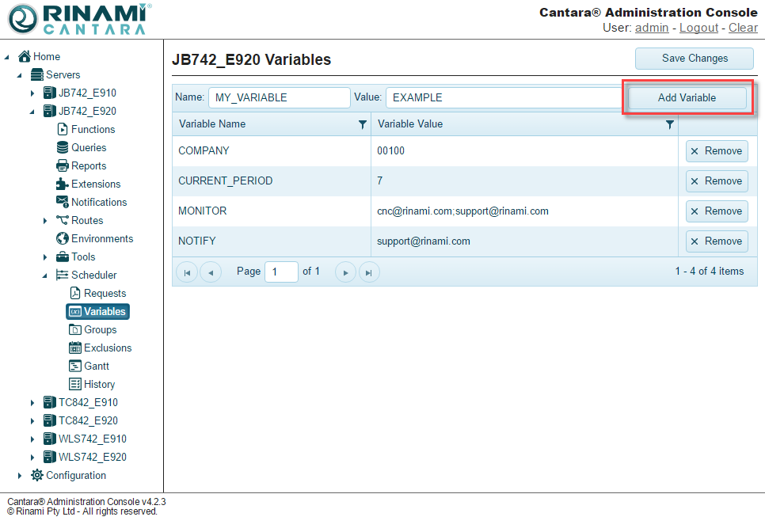The image size is (765, 532).
Task: Click the filter icon on Variable Name column
Action: tap(363, 124)
